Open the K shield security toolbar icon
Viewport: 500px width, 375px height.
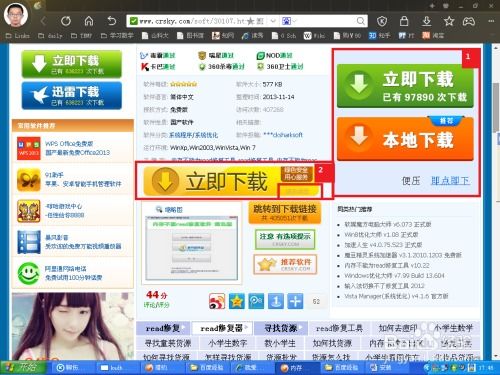pos(382,21)
